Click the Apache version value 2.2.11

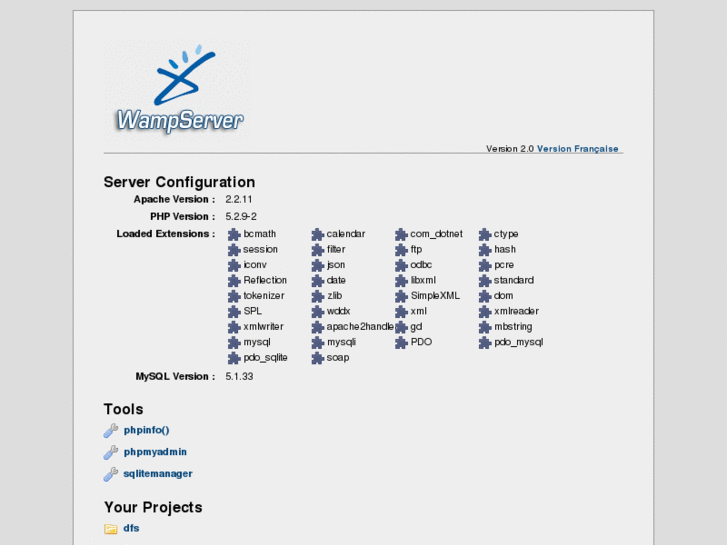[x=239, y=199]
